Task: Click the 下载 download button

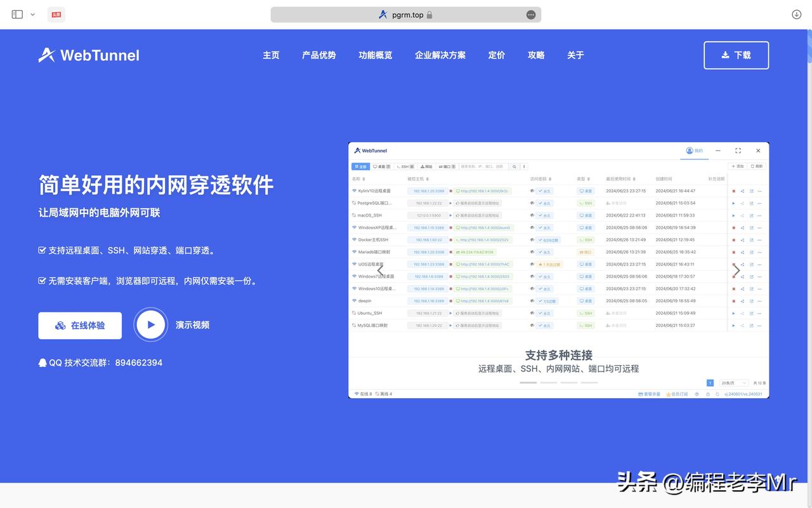Action: point(737,55)
